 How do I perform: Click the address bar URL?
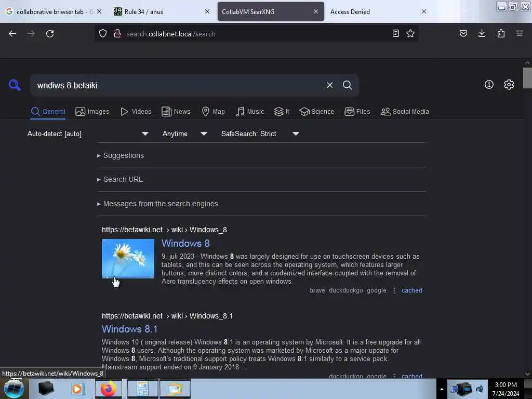(x=170, y=34)
